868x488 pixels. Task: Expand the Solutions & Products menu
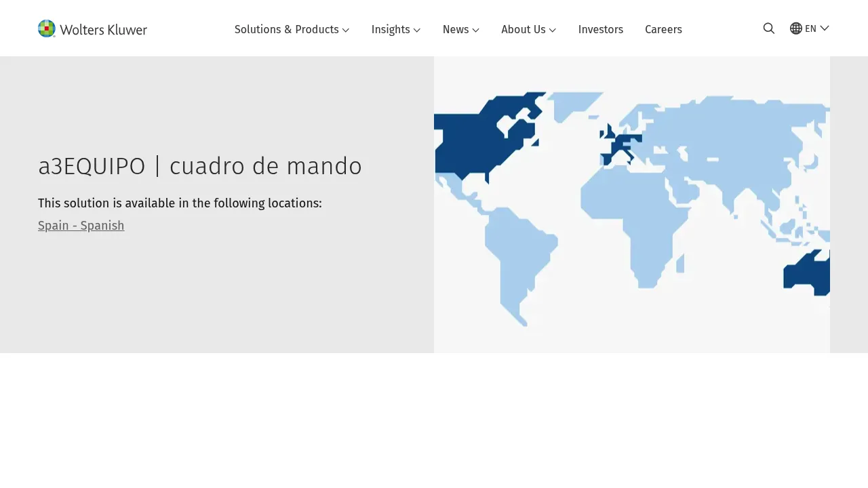[x=292, y=29]
